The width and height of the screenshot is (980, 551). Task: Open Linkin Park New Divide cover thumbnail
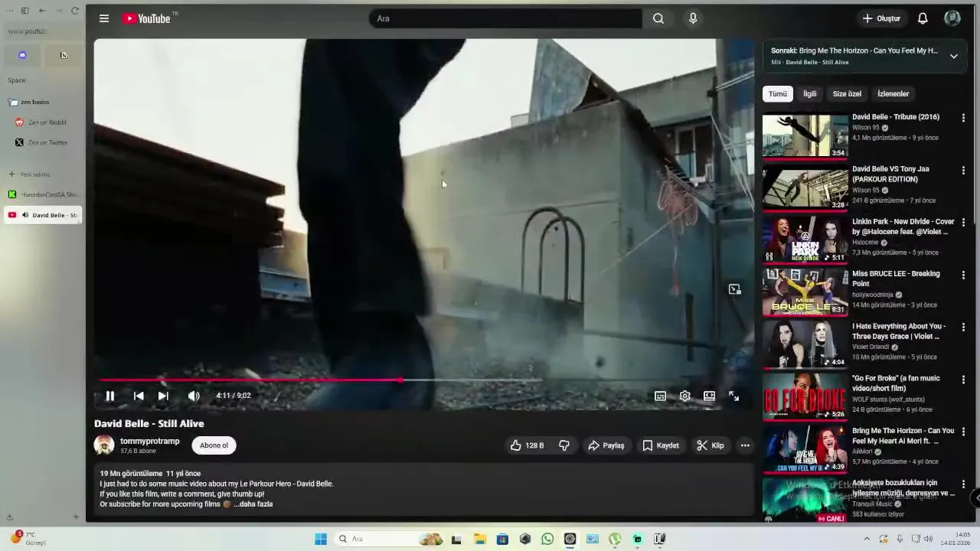(805, 240)
